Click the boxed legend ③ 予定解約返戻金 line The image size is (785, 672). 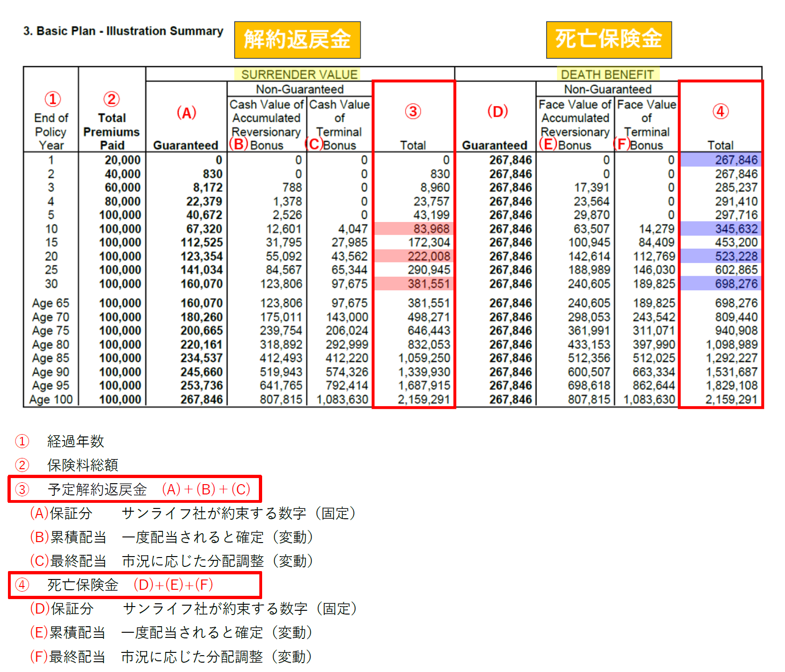[135, 489]
